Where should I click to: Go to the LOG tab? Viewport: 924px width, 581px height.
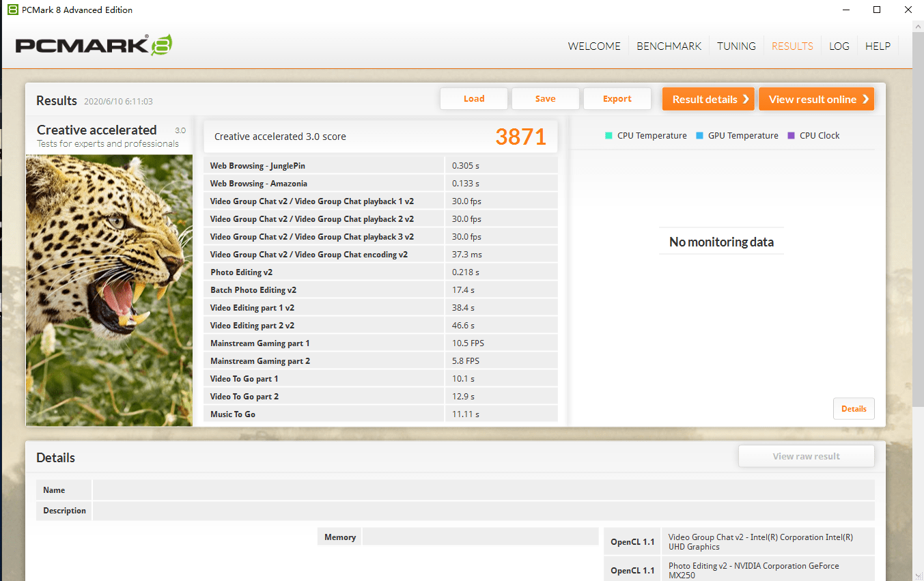(839, 46)
